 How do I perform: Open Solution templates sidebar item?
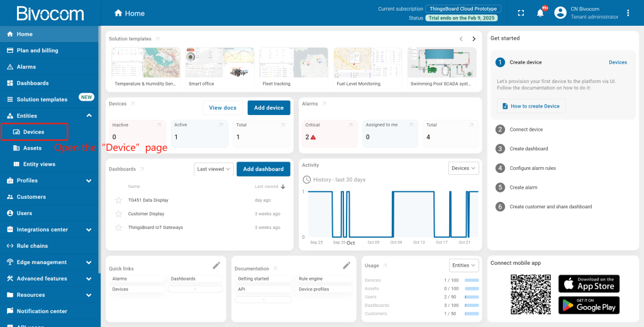tap(49, 99)
